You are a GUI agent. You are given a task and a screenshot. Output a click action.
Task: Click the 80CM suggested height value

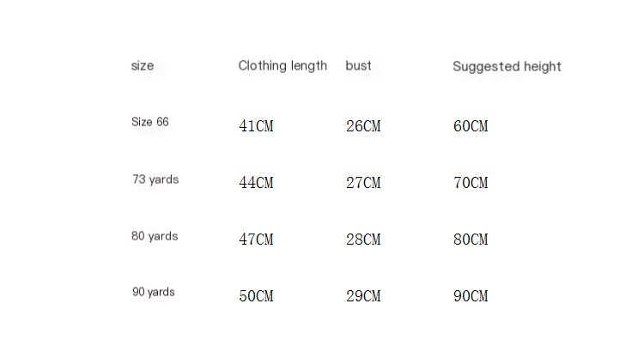(x=471, y=240)
